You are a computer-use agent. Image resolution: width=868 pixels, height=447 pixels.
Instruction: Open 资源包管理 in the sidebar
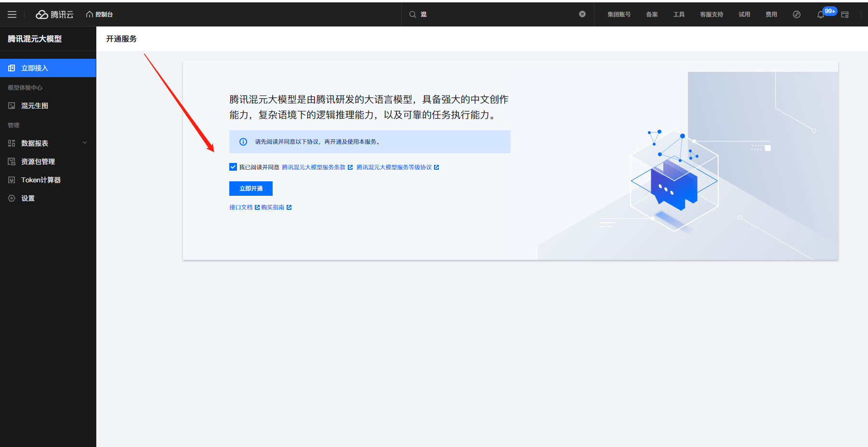point(38,162)
